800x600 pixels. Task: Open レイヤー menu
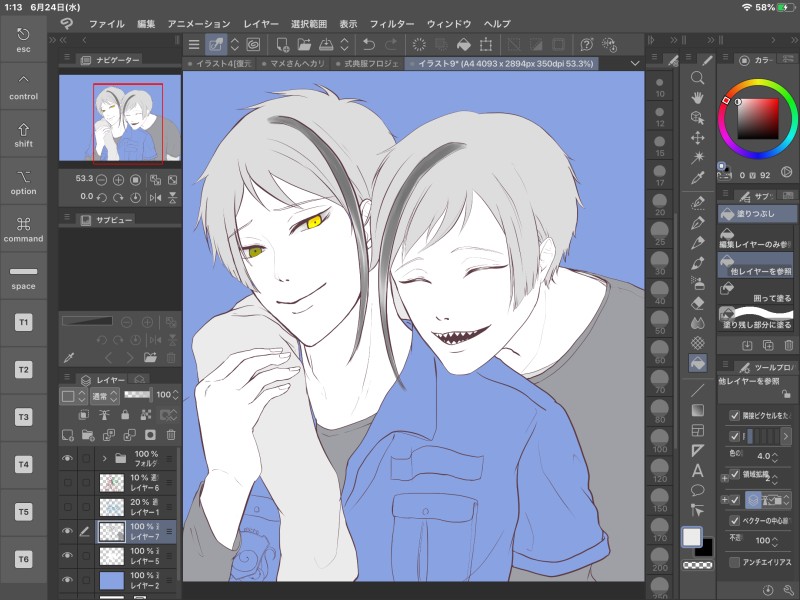tap(261, 24)
